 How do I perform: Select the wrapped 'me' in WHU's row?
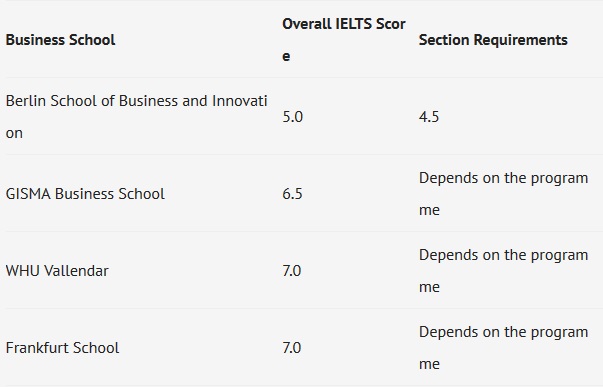click(x=429, y=287)
